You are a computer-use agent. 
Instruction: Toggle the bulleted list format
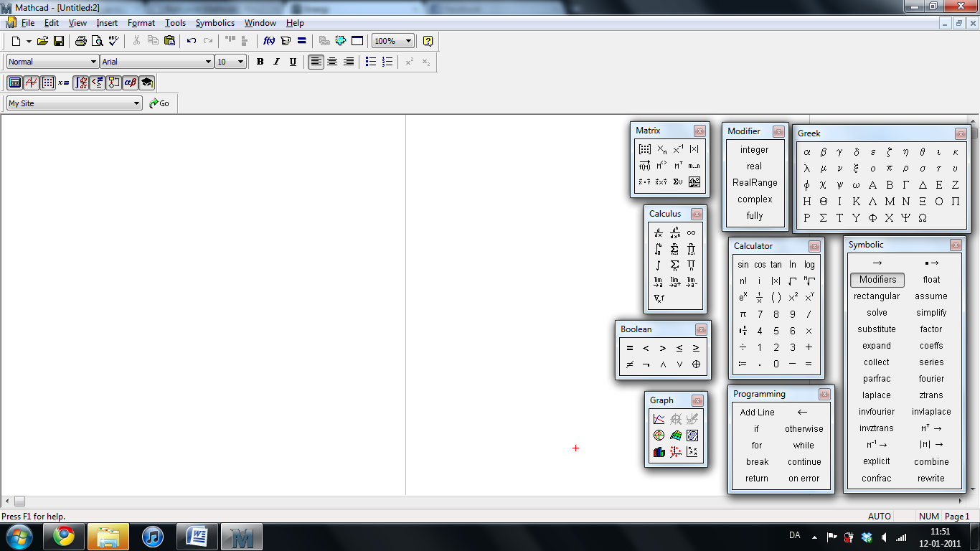point(371,62)
